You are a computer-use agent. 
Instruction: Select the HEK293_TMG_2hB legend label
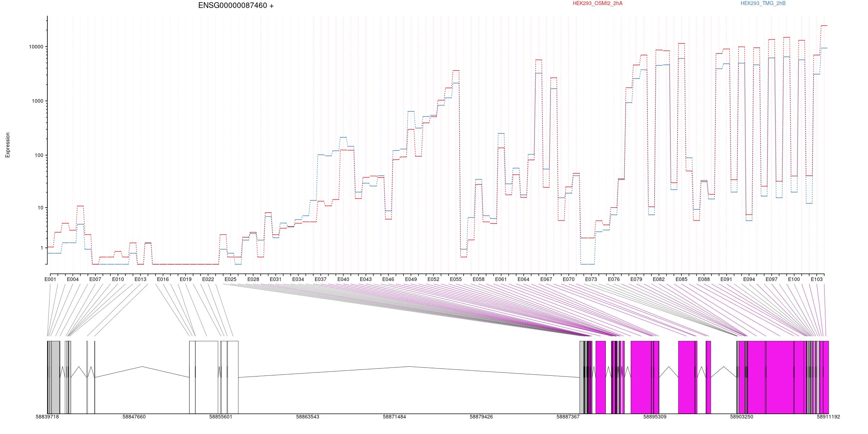pos(763,4)
